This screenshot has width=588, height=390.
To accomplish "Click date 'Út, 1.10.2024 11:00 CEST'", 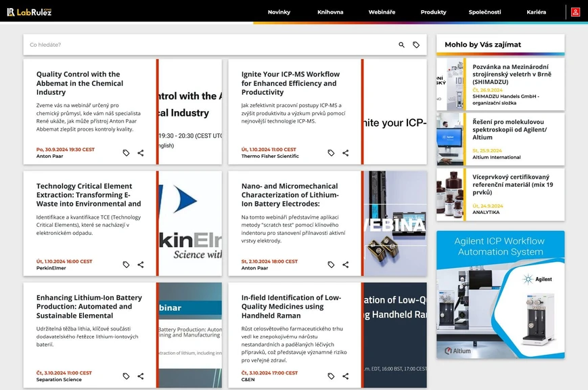I will (269, 150).
